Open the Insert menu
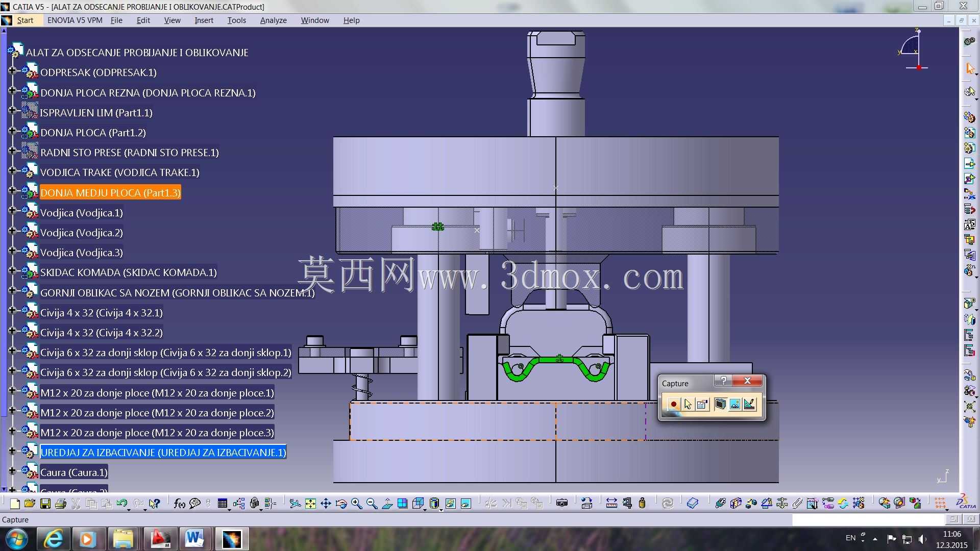 [x=204, y=20]
